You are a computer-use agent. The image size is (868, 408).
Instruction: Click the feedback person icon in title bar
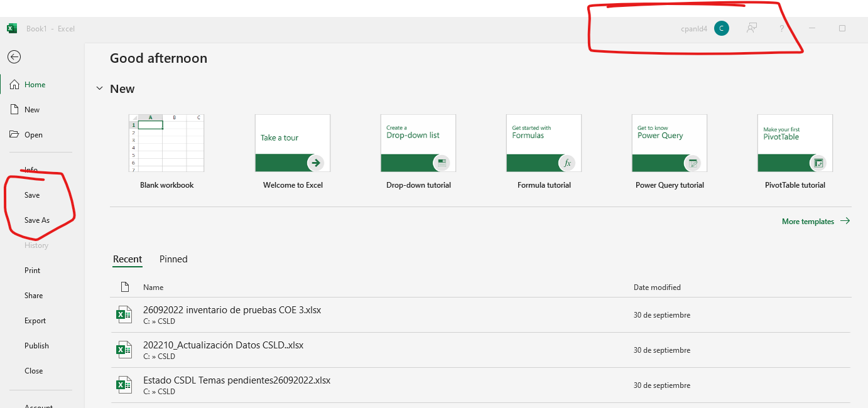[751, 28]
